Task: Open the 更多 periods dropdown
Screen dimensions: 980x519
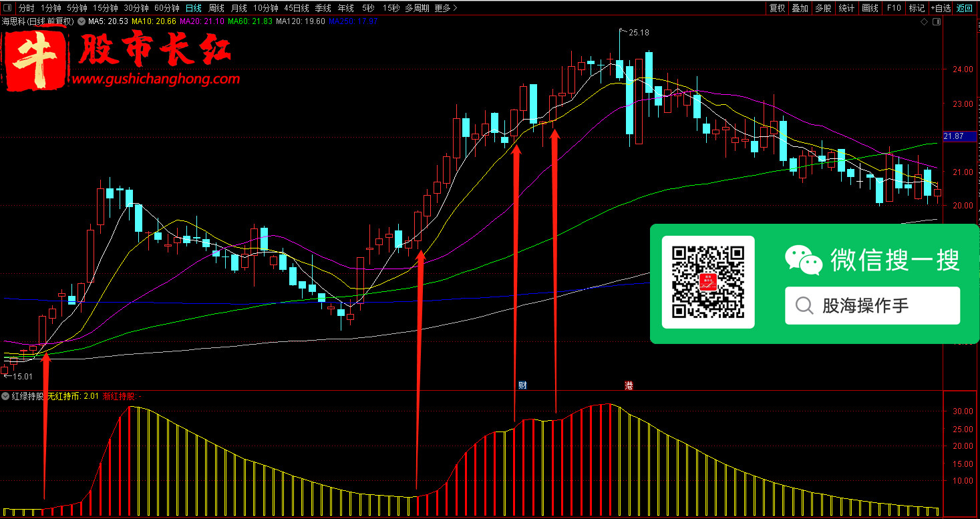Action: click(446, 8)
